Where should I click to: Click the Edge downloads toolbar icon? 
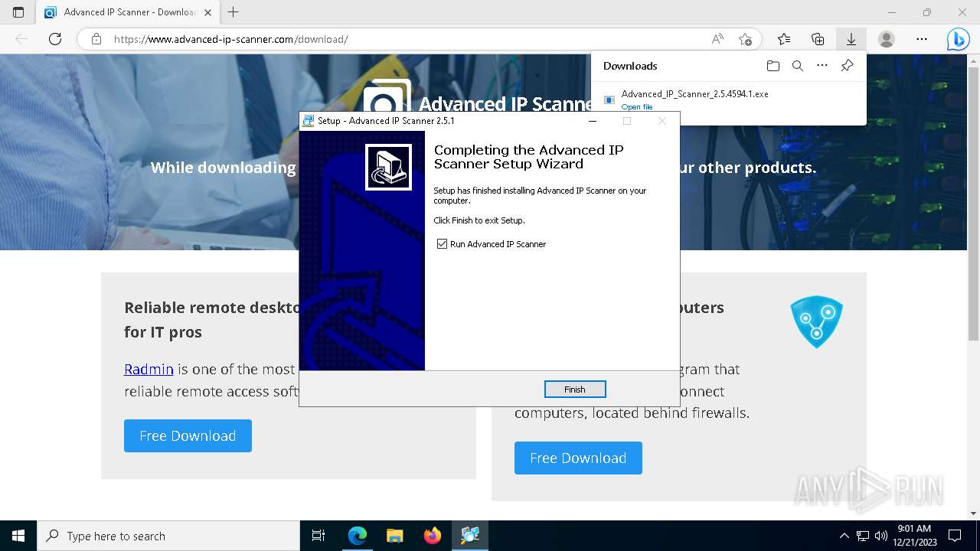tap(851, 39)
